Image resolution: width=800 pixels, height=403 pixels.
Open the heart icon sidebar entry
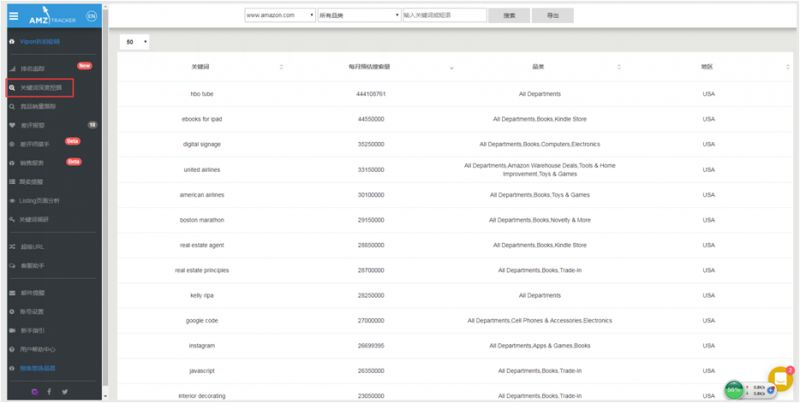28,125
